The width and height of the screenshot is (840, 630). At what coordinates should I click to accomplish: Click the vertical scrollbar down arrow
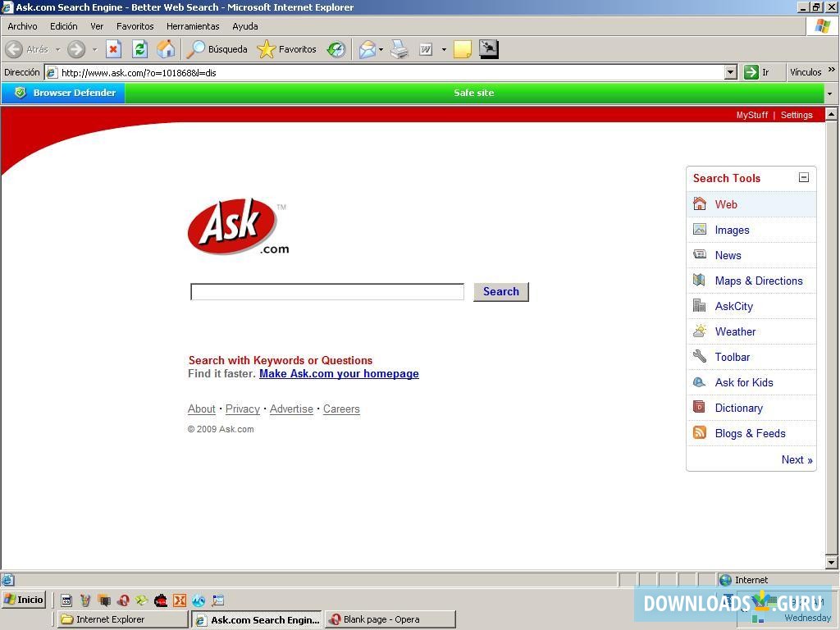[x=832, y=563]
